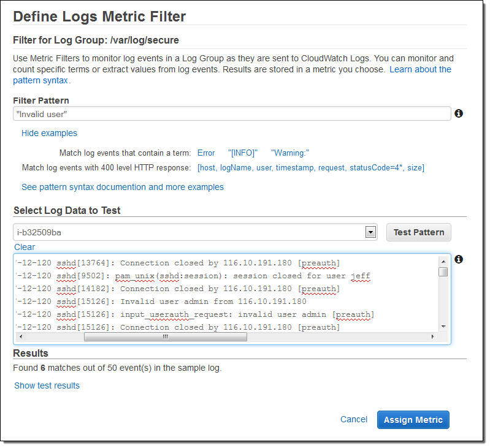
Task: Click the Cancel link
Action: click(354, 420)
